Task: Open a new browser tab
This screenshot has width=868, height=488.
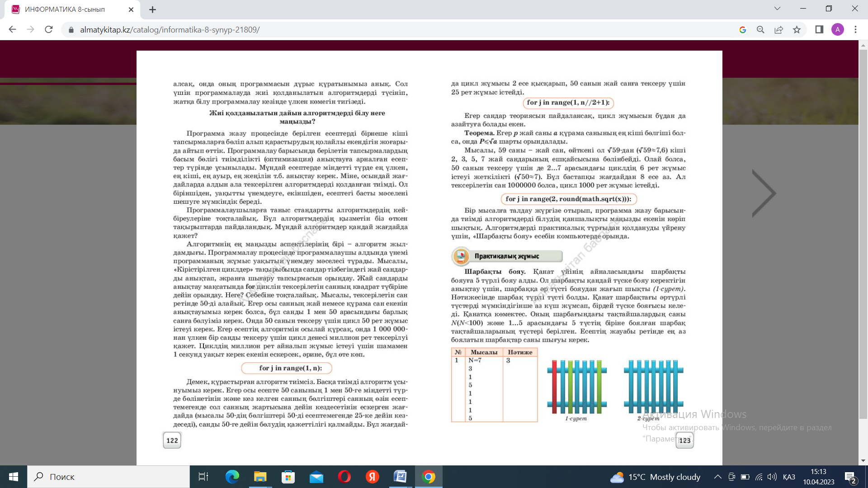Action: 152,9
